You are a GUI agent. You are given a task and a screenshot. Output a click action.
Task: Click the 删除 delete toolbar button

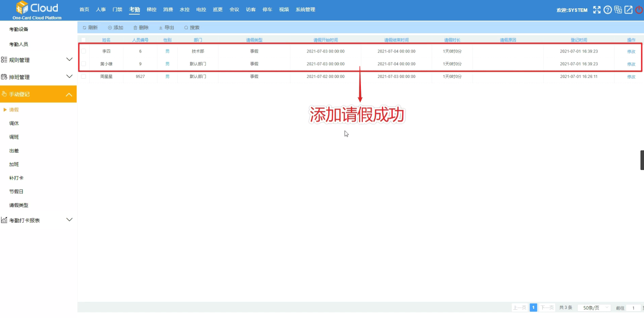[141, 28]
